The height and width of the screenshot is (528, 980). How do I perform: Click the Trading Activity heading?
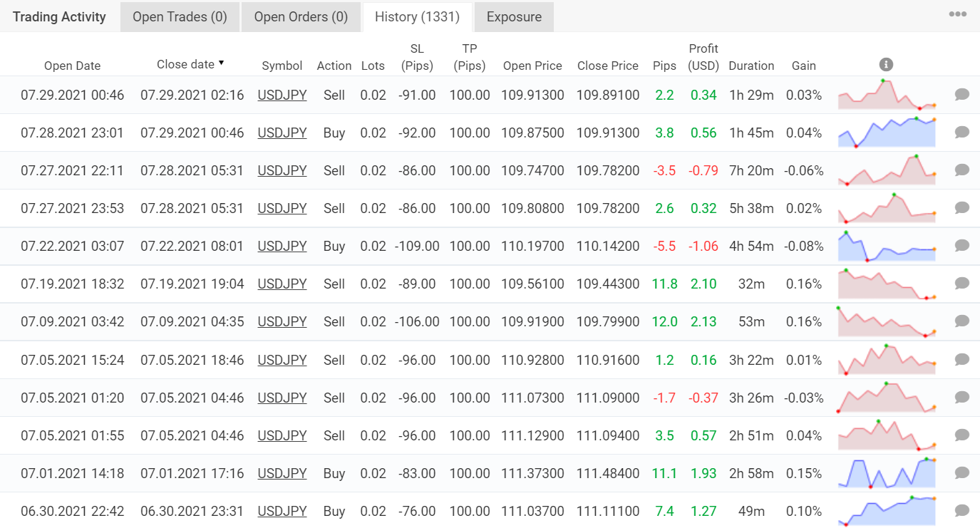(x=59, y=17)
